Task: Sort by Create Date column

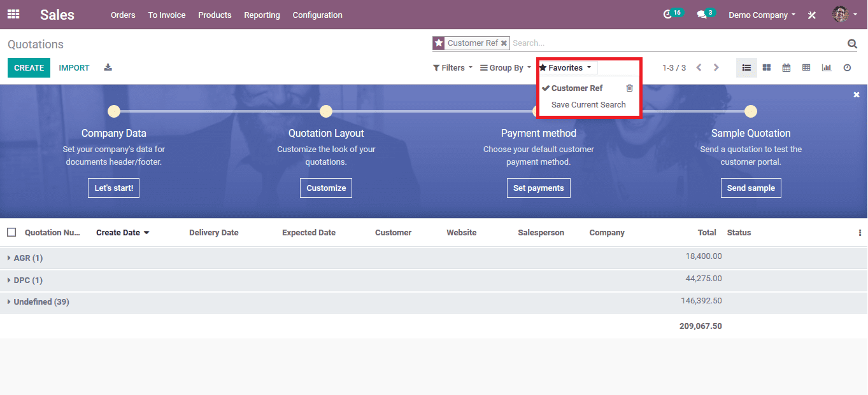Action: click(122, 233)
